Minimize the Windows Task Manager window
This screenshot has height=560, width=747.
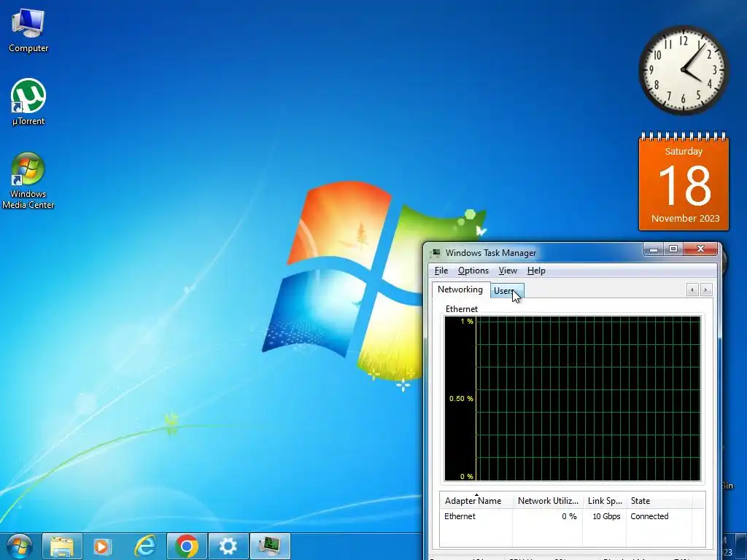coord(654,249)
